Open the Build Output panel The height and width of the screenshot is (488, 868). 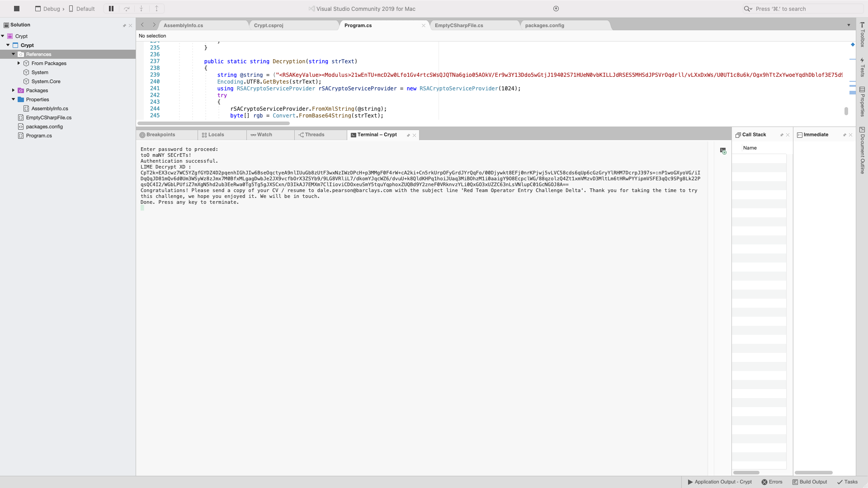point(809,482)
